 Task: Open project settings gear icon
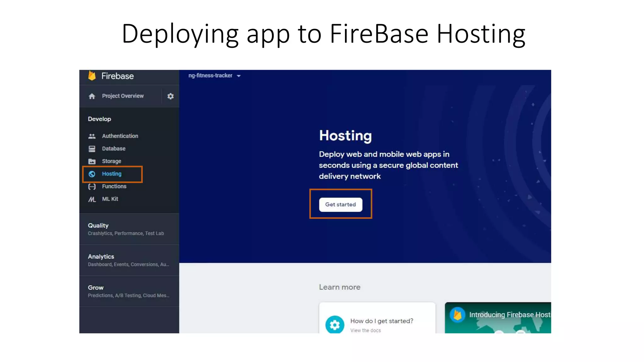(170, 96)
